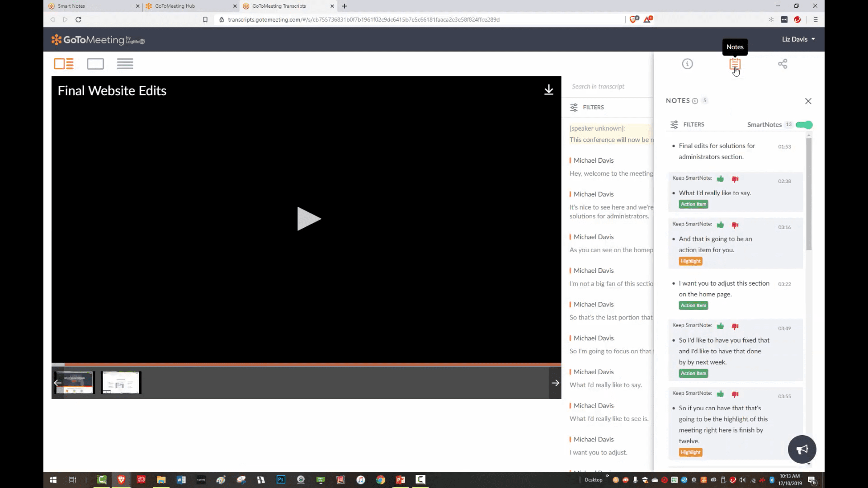The image size is (868, 488).
Task: Bookmark this page
Action: [205, 19]
